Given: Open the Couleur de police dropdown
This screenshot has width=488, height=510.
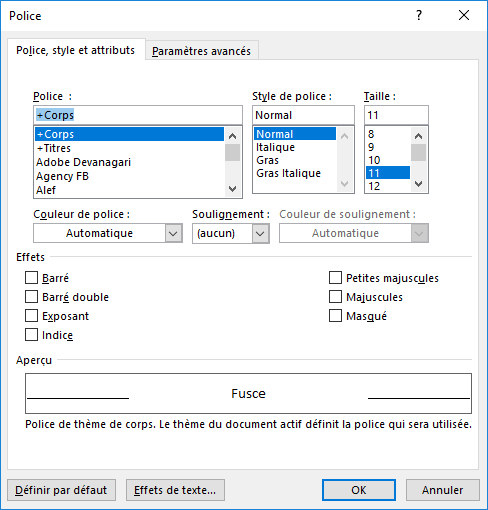Looking at the screenshot, I should 108,233.
